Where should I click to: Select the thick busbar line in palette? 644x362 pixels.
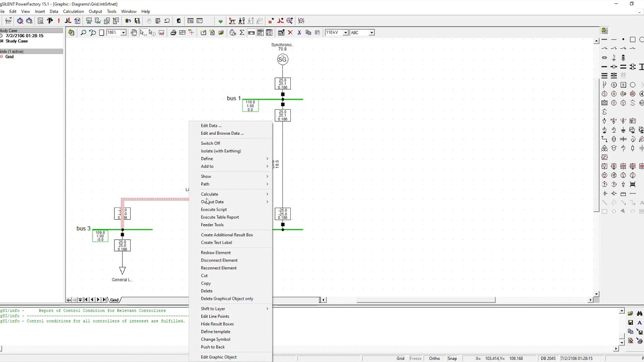click(604, 66)
